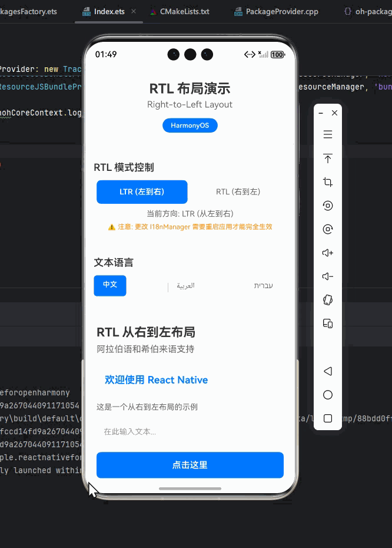The width and height of the screenshot is (392, 548).
Task: Rotate the emulator screen counterclockwise
Action: [327, 206]
